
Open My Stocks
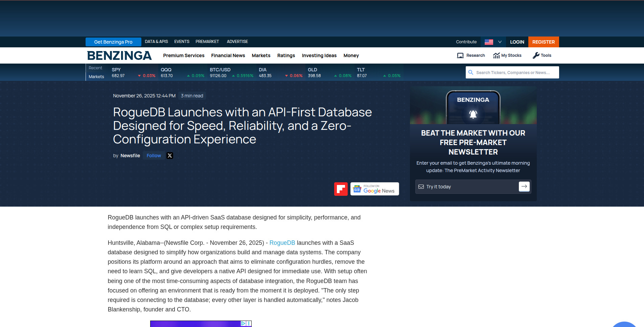click(x=507, y=55)
